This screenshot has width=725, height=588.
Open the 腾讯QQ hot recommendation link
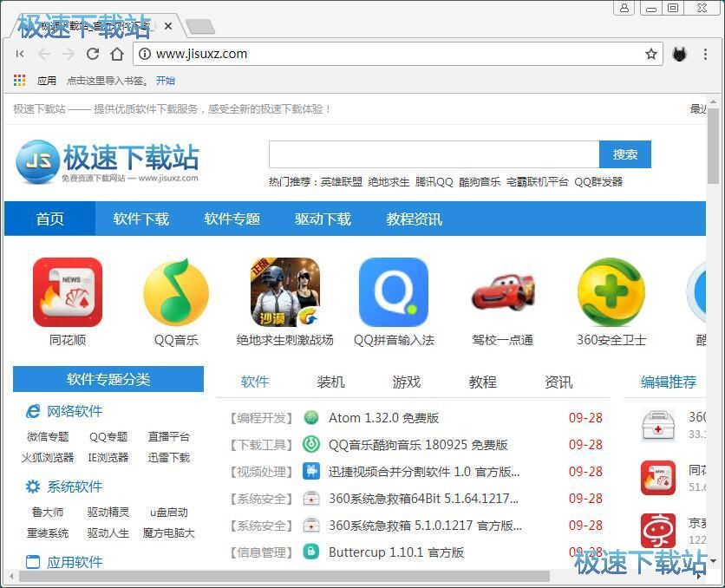click(x=434, y=181)
